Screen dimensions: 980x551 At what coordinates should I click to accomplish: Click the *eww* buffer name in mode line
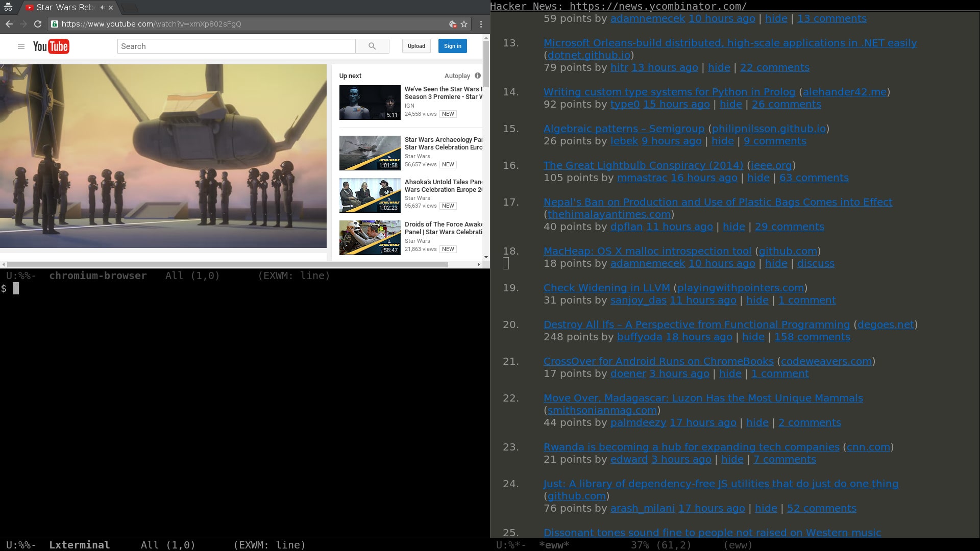(x=554, y=545)
